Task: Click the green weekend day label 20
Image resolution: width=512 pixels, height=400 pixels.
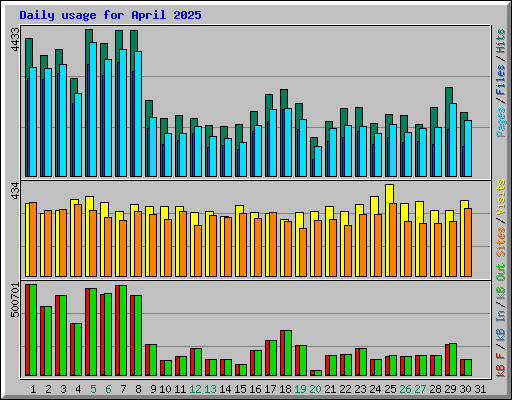Action: 315,389
